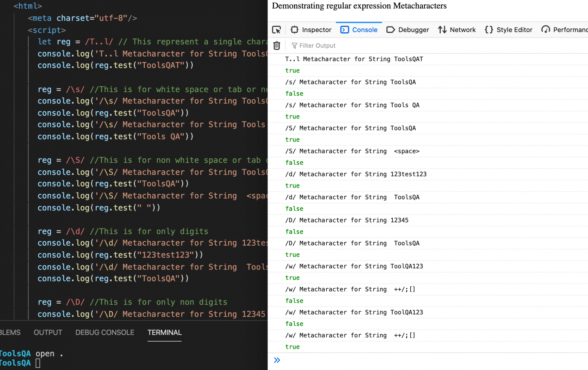Screen dimensions: 588x370
Task: Click 'Demonstrating regular expression Metacharacters' page text
Action: 359,6
